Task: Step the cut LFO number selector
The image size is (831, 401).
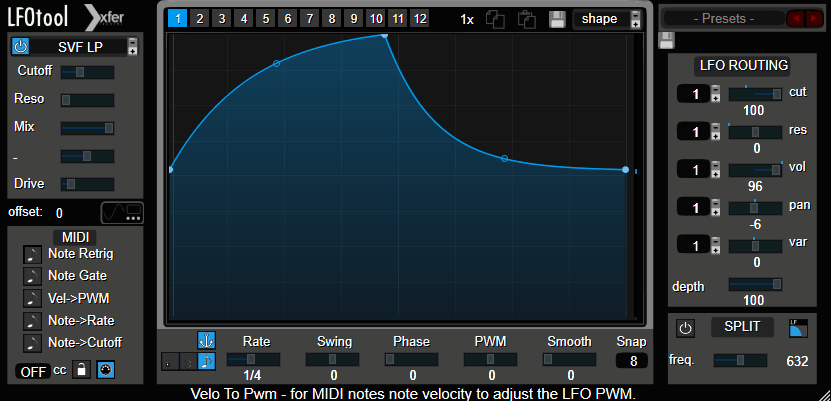Action: pos(715,94)
